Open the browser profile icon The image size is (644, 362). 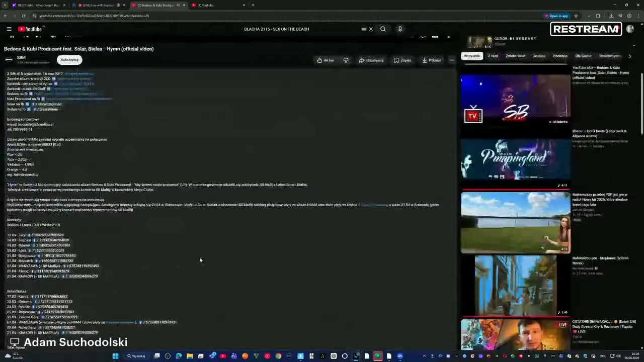point(629,16)
